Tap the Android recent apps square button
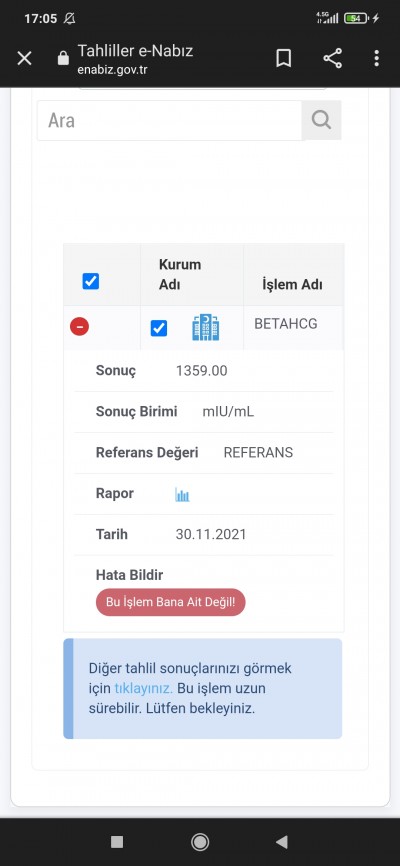This screenshot has width=400, height=866. click(x=117, y=842)
